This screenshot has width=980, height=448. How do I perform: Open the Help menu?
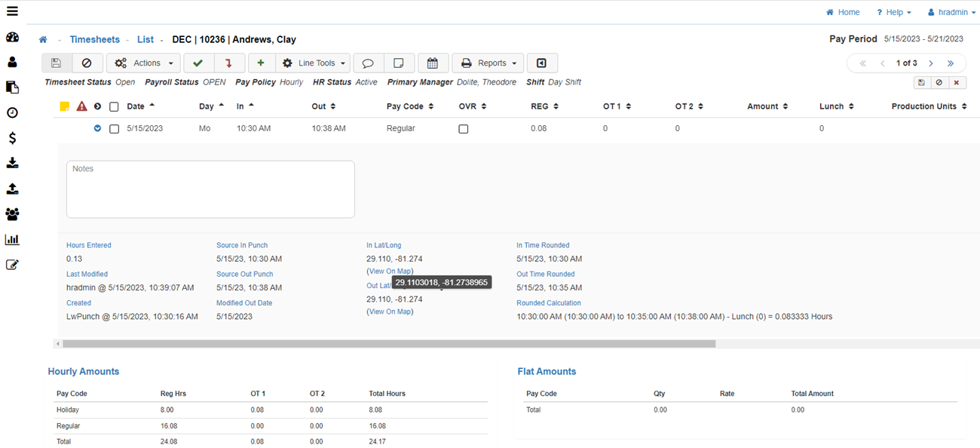pos(893,13)
